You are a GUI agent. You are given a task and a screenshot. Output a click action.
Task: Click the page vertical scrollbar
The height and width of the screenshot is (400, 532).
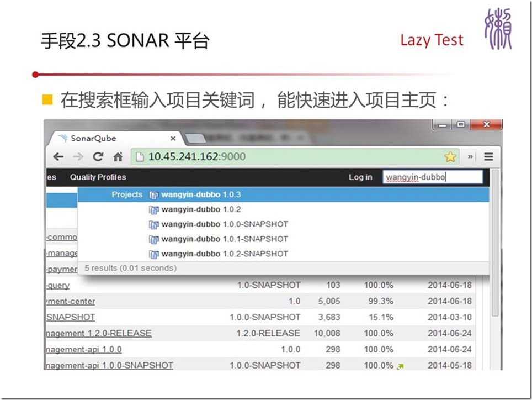pyautogui.click(x=495, y=243)
